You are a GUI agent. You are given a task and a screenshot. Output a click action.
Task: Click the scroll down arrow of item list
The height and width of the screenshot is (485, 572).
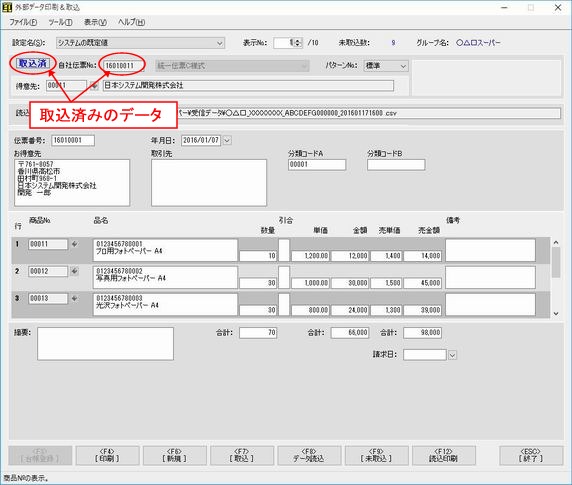pos(556,313)
